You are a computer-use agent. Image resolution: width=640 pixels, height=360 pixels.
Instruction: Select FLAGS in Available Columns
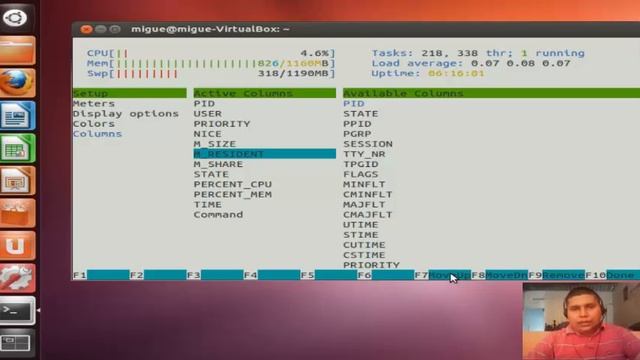(361, 174)
